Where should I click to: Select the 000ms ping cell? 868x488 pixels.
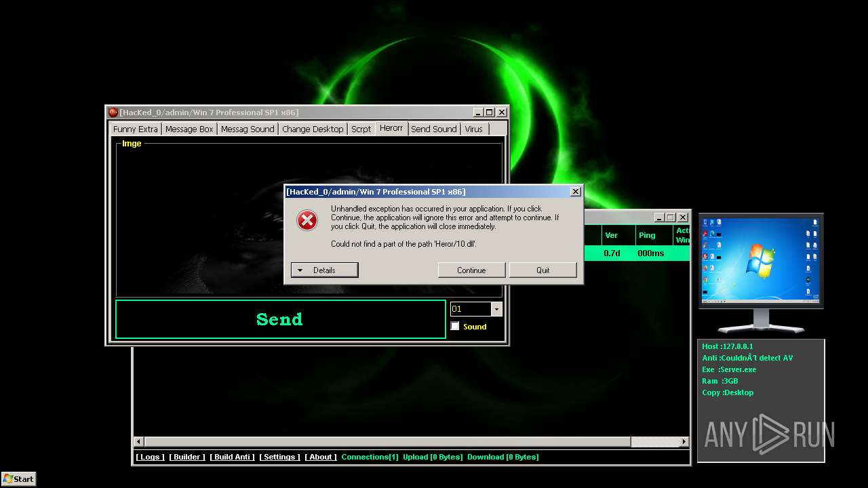[x=651, y=253]
